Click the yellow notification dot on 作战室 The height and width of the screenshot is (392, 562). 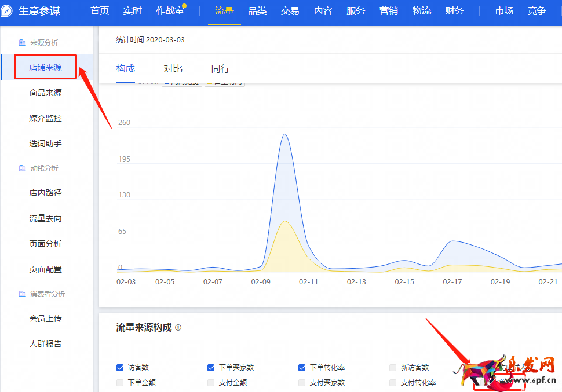click(184, 6)
